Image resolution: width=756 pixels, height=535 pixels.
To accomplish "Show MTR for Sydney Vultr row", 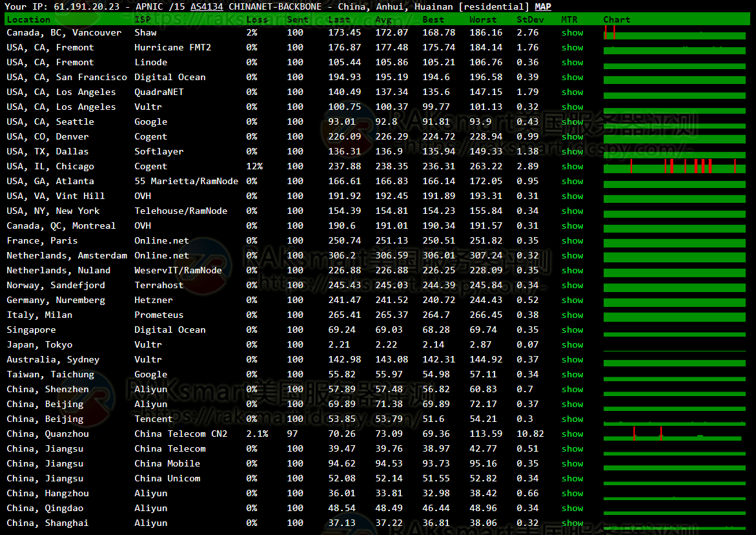I will 572,360.
